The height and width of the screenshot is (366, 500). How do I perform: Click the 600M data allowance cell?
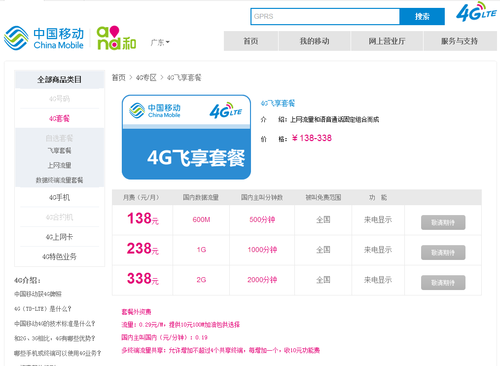(201, 220)
